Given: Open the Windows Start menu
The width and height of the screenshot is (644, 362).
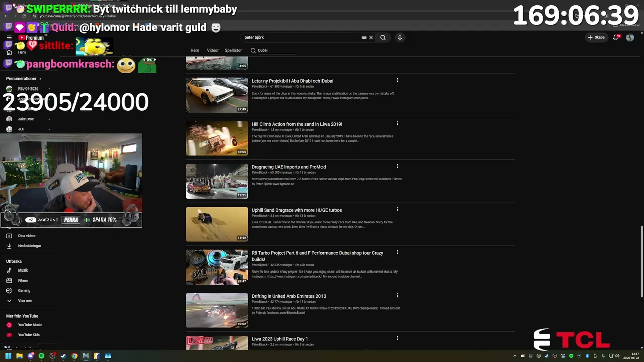Looking at the screenshot, I should [x=8, y=356].
